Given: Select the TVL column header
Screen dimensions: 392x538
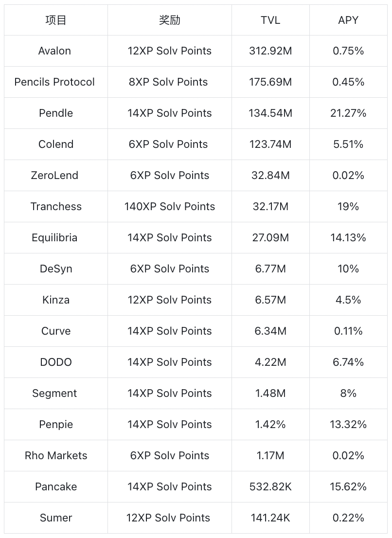Looking at the screenshot, I should (x=270, y=20).
